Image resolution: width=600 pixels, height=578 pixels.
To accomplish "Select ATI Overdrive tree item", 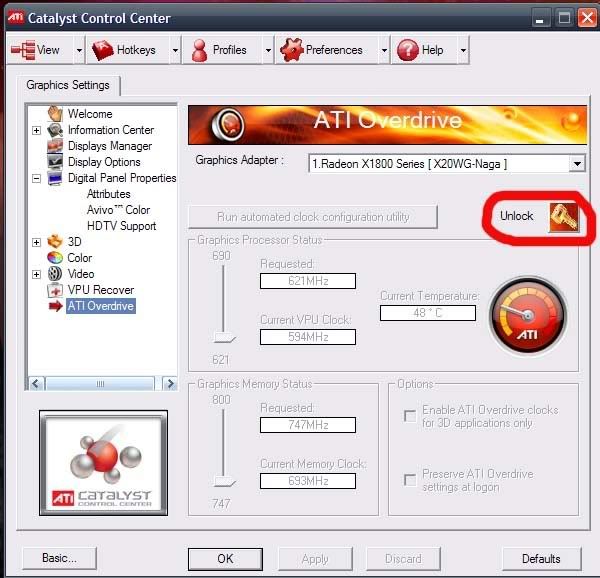I will 101,306.
